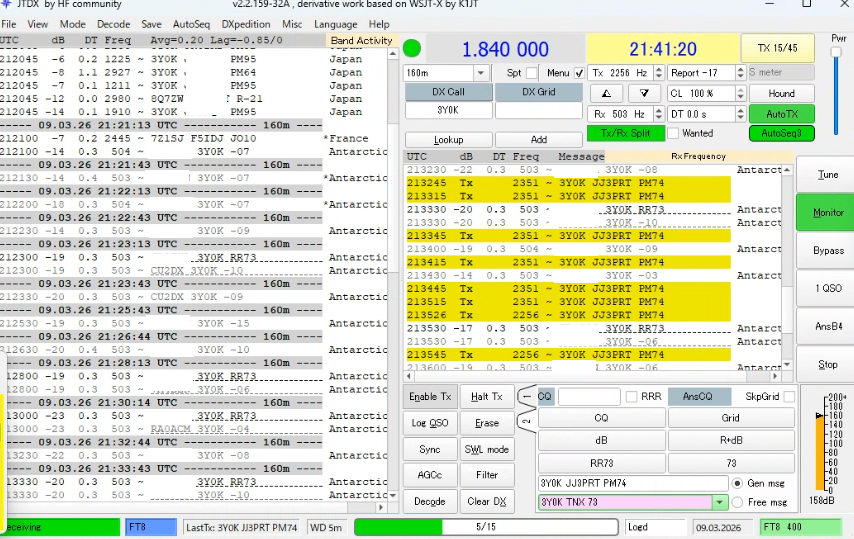Tick the RRR checkbox
Screen dimensions: 854x539
coord(631,397)
